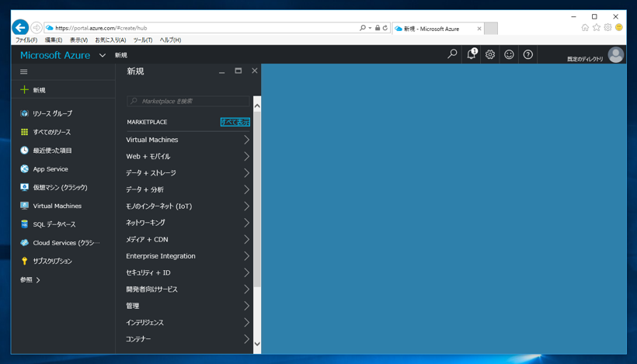Send feedback via Azure smiley icon
This screenshot has width=637, height=364.
click(x=509, y=54)
